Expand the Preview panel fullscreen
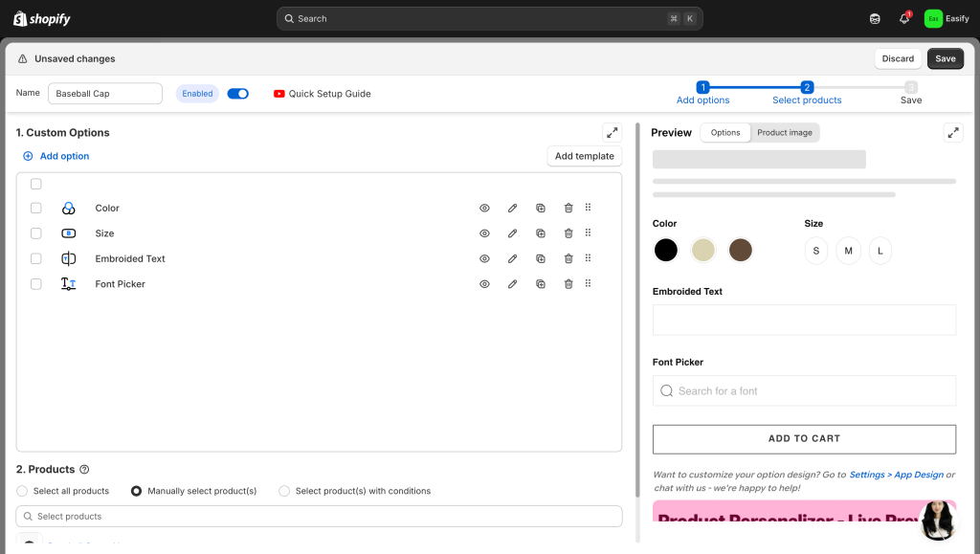 952,133
